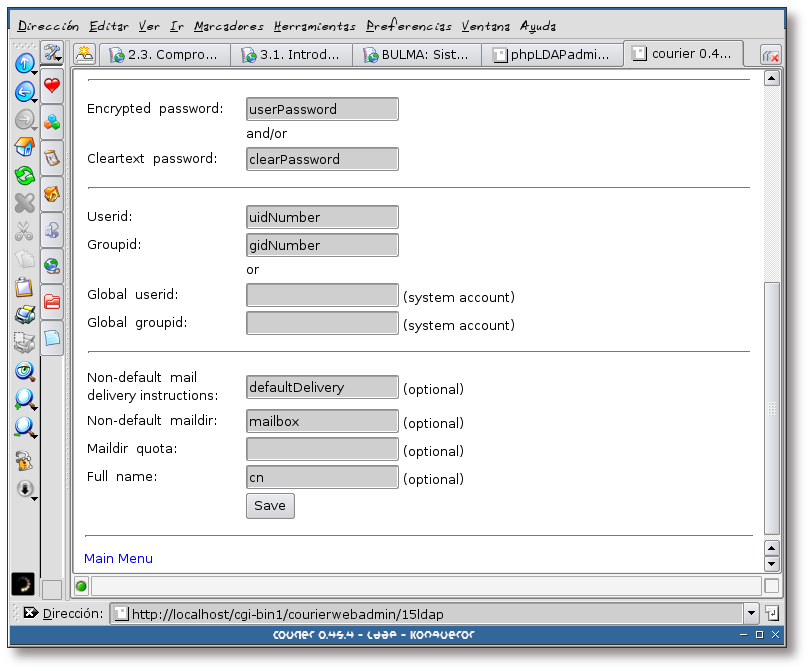Reload the page with the green refresh icon
The height and width of the screenshot is (671, 810).
click(24, 176)
